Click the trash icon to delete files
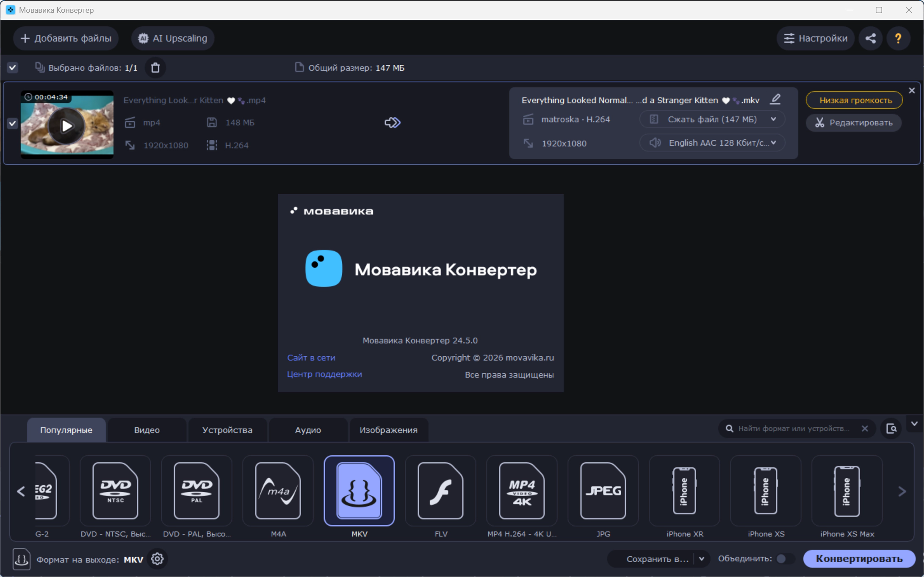Image resolution: width=924 pixels, height=577 pixels. (155, 68)
